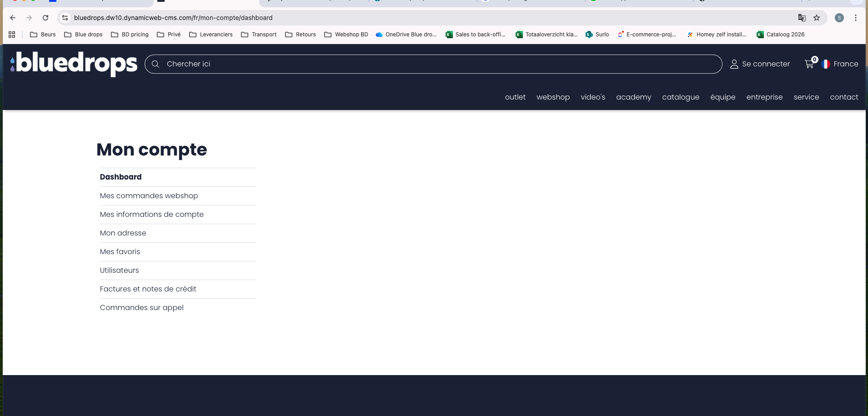The width and height of the screenshot is (868, 416).
Task: Open the Cataloog 2026 bookmark
Action: point(780,35)
